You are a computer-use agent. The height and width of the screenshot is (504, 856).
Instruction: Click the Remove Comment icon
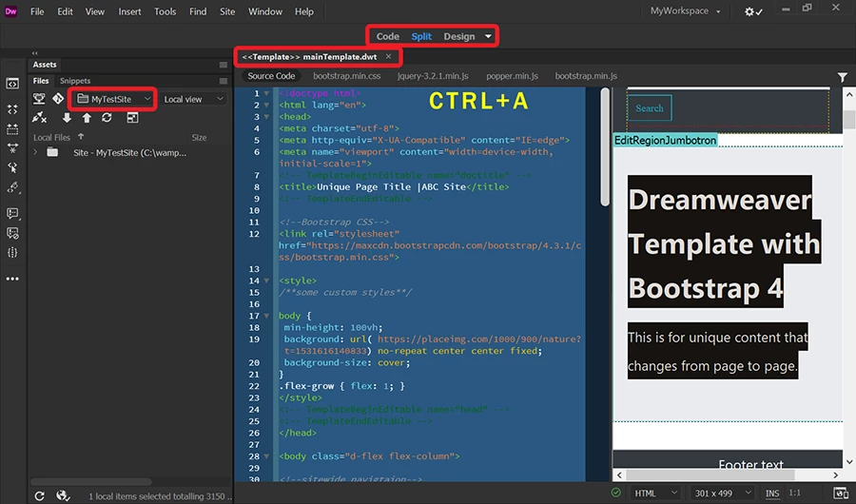pos(12,233)
